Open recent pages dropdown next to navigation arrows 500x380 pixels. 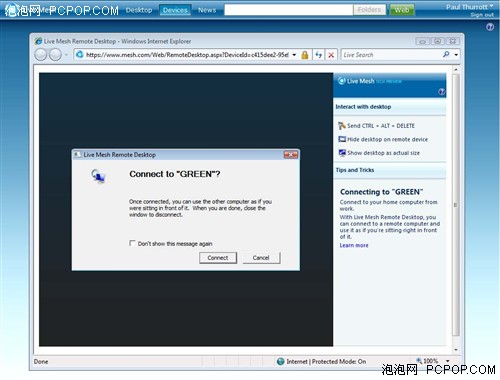pyautogui.click(x=66, y=55)
